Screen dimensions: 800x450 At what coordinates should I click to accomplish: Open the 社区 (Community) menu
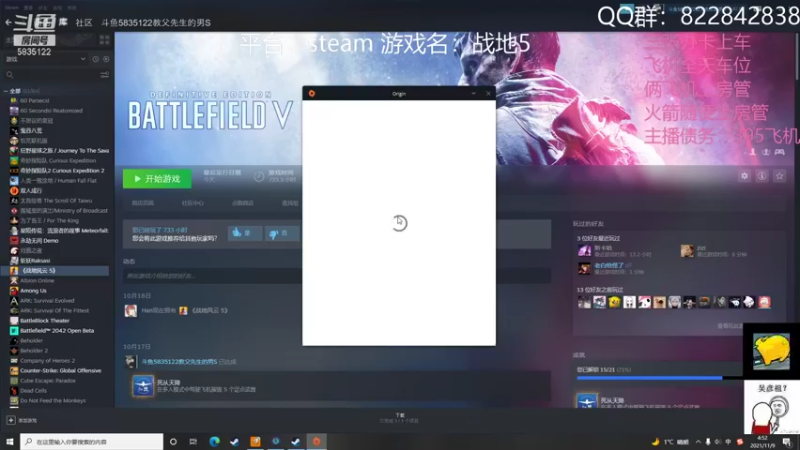pos(84,22)
